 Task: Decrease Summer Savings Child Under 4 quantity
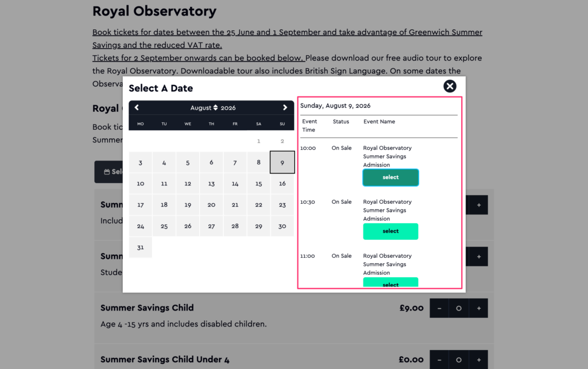point(439,360)
